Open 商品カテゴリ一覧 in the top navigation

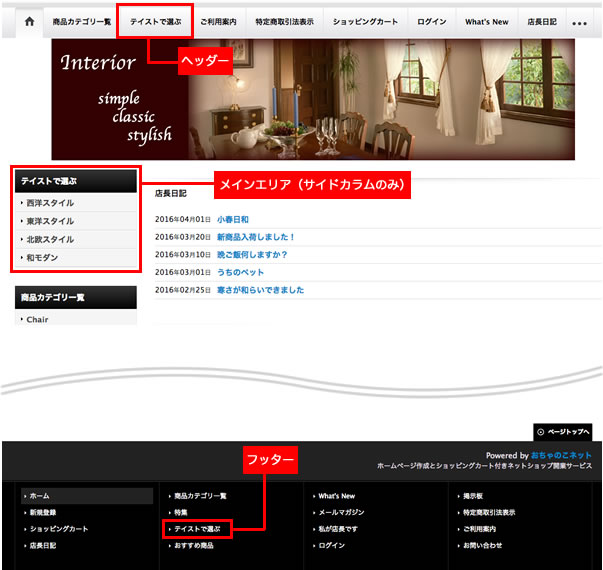82,22
